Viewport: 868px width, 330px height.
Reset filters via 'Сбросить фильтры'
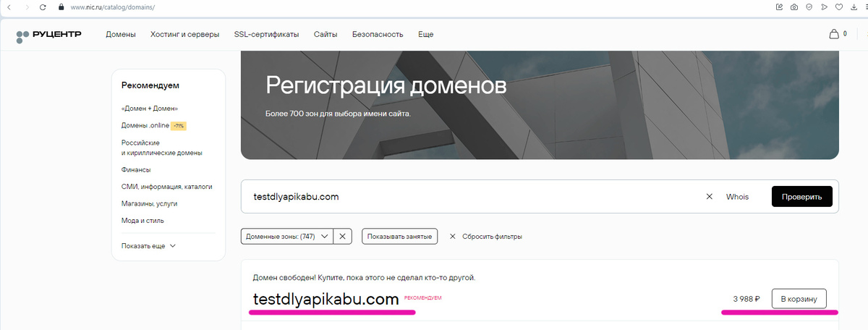coord(485,237)
